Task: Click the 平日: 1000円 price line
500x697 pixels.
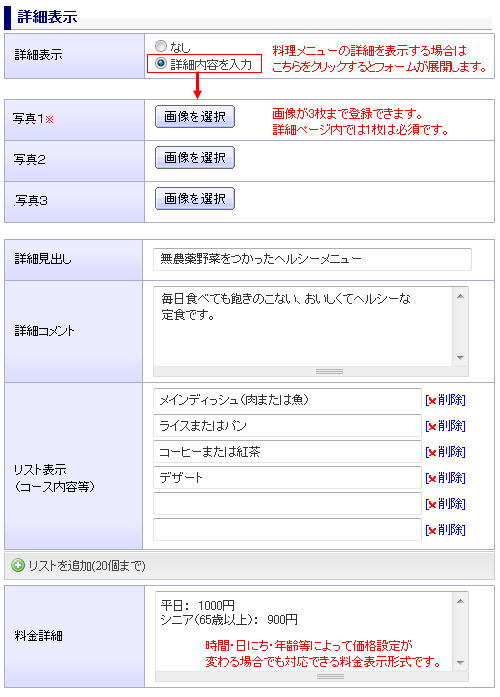Action: tap(197, 605)
